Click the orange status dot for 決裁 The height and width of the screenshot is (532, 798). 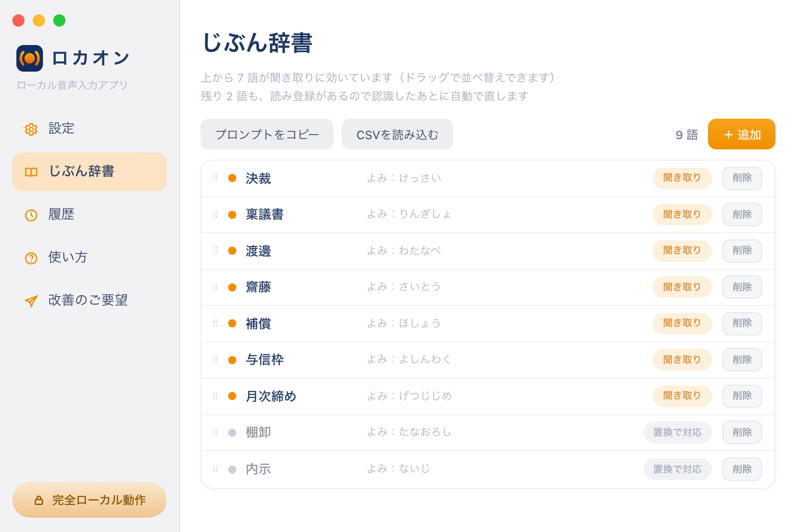(x=232, y=178)
